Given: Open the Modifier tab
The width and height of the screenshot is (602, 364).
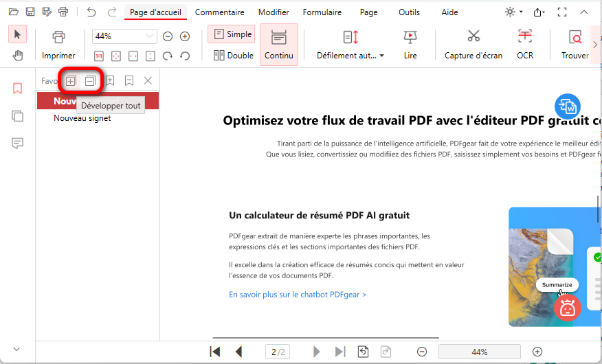Looking at the screenshot, I should click(274, 12).
